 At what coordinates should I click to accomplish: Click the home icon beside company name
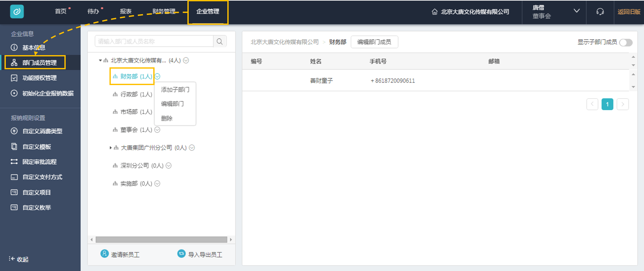pos(434,12)
